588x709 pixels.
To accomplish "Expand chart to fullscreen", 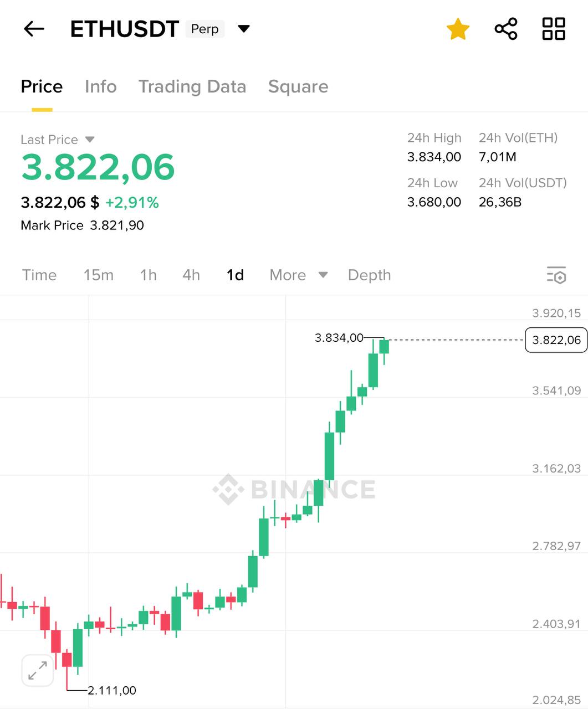I will 38,670.
